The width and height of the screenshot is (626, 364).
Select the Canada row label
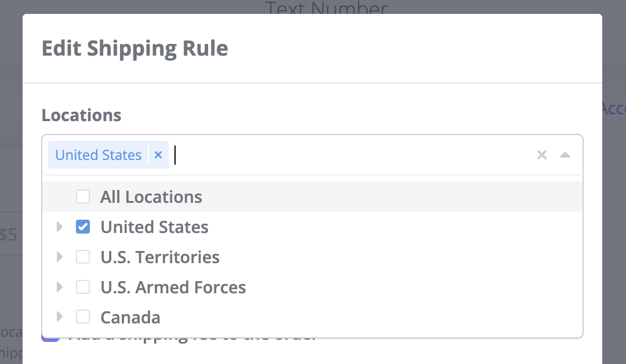click(130, 317)
